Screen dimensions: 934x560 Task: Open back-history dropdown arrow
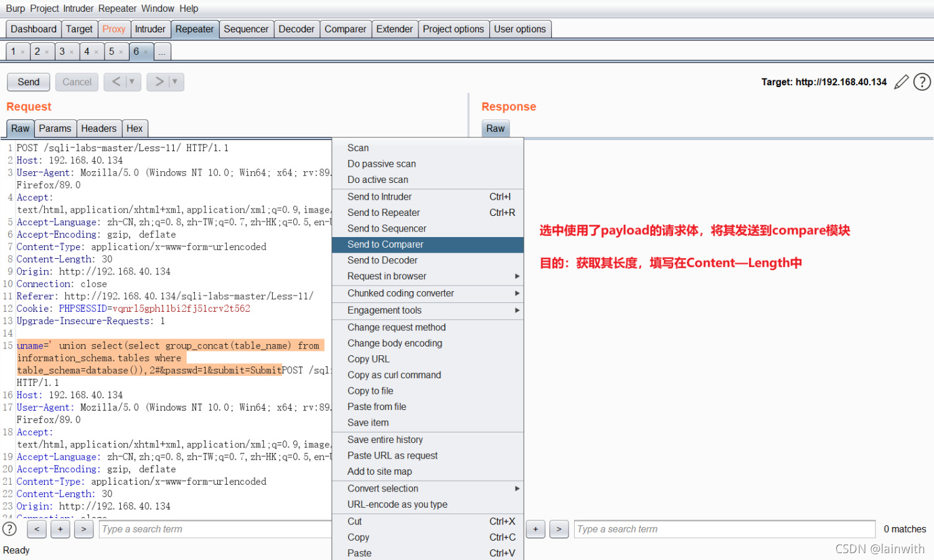coord(132,82)
